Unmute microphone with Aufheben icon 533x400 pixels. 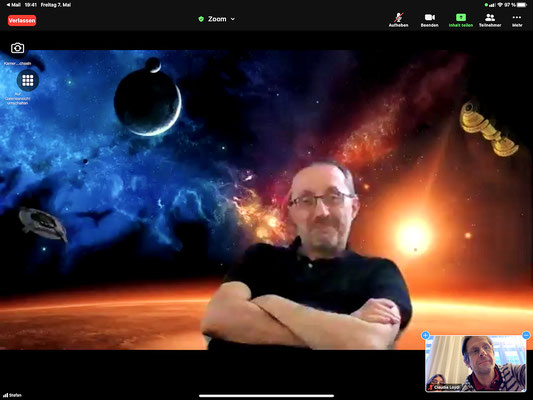398,20
